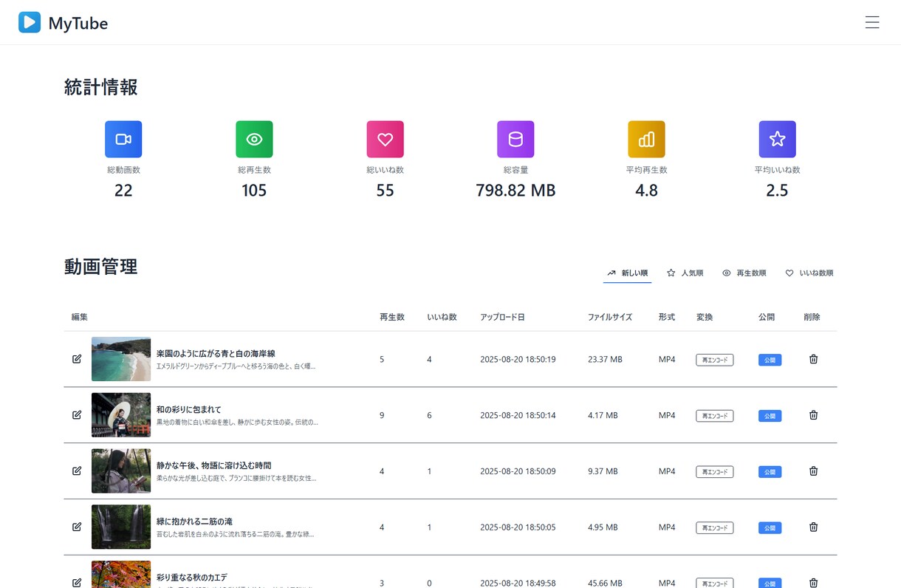Toggle 公開 status for 静かな午後、物語に溶け込む時間
901x588 pixels.
tap(770, 471)
